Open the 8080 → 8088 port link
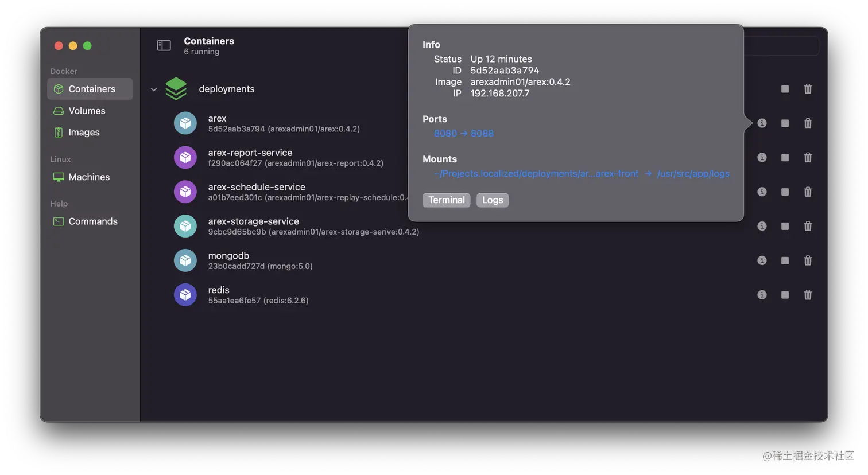 (464, 134)
